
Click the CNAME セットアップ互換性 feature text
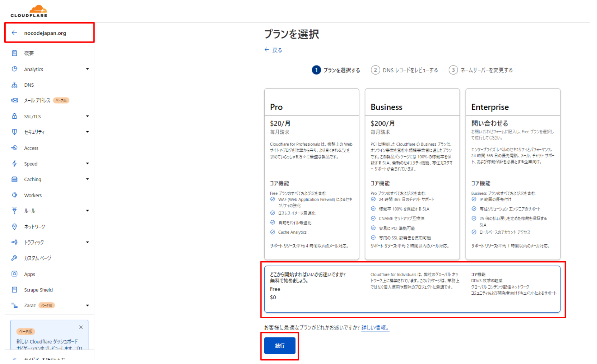tap(401, 219)
